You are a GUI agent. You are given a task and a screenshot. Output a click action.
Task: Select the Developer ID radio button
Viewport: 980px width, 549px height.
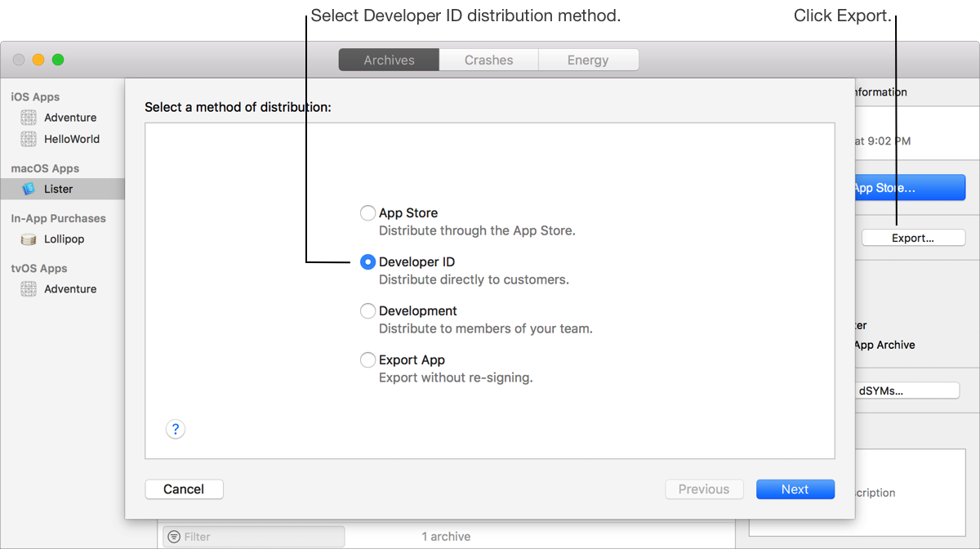point(368,262)
